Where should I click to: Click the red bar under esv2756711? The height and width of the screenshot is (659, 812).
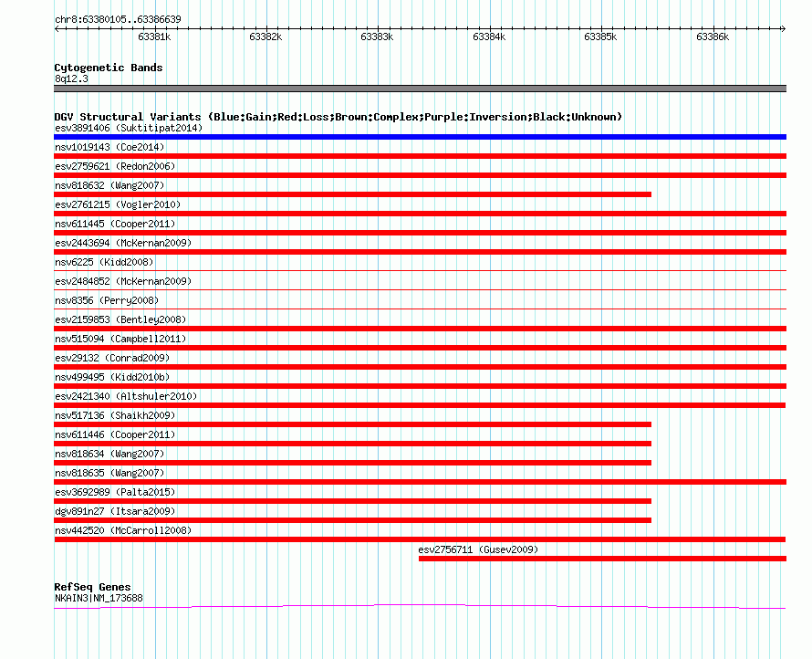[602, 559]
